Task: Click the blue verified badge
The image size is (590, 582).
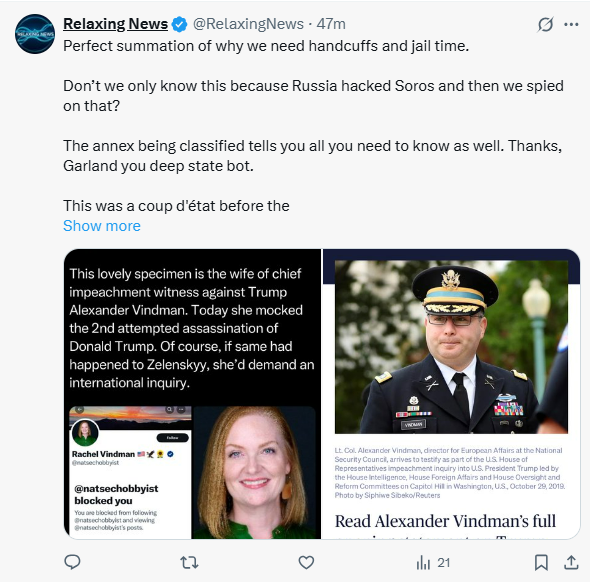Action: [179, 24]
